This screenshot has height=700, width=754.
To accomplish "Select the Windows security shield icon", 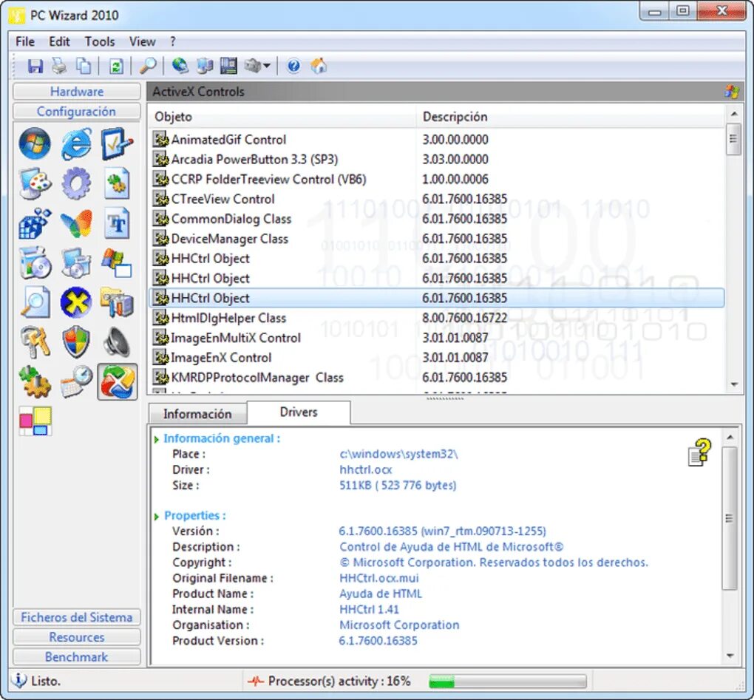I will click(76, 341).
